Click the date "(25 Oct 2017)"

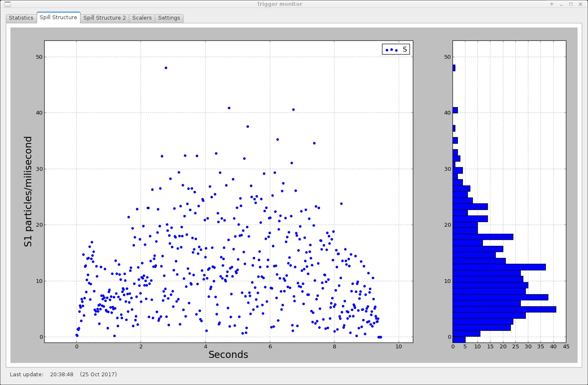[x=98, y=374]
